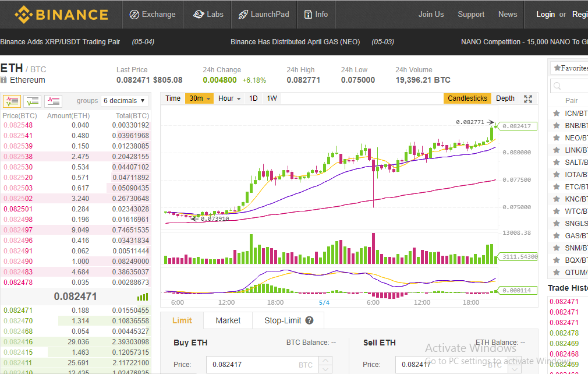588x374 pixels.
Task: Favorite the SALT pair star
Action: point(557,162)
